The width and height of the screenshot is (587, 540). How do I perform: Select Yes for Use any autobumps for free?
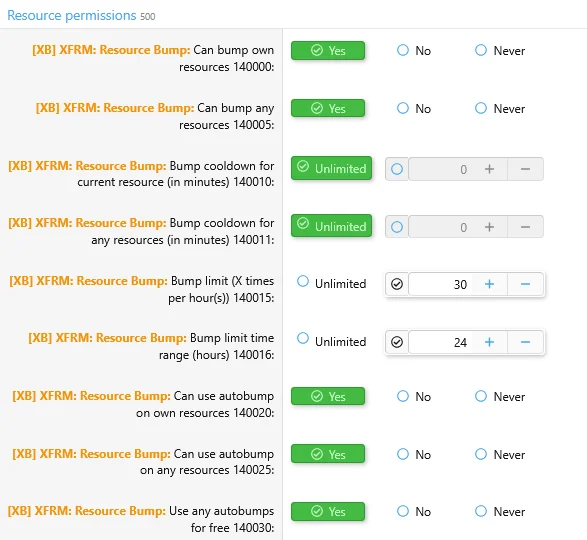tap(328, 512)
